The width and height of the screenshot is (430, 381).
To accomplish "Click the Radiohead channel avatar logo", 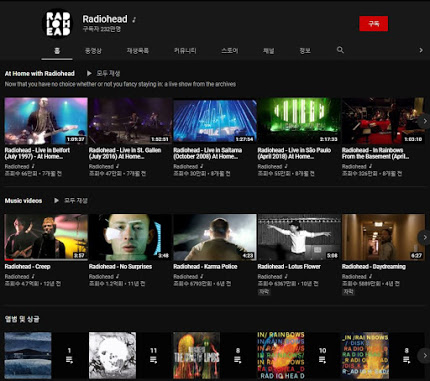I will tap(57, 23).
